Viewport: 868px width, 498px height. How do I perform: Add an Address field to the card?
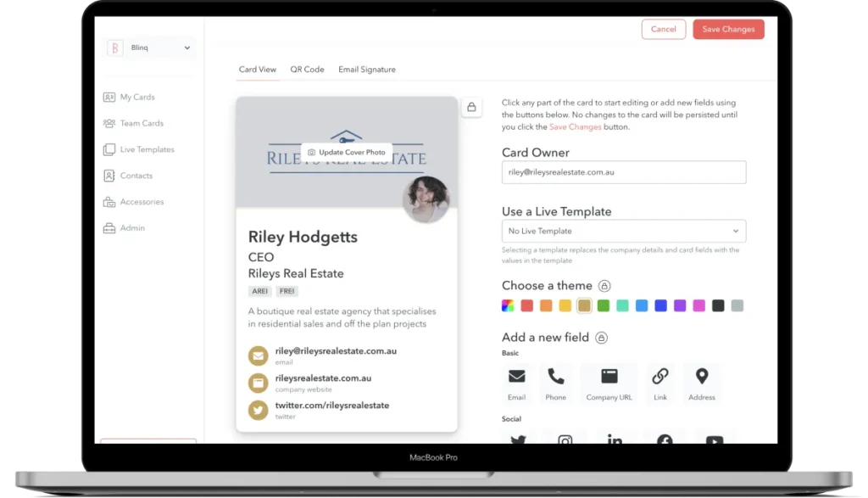(x=702, y=382)
